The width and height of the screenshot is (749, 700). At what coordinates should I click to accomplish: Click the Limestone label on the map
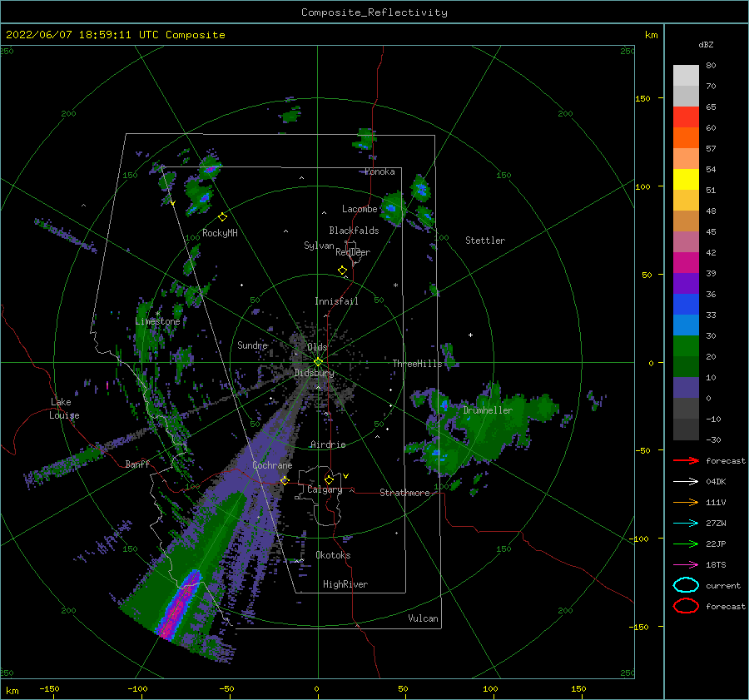[x=157, y=321]
